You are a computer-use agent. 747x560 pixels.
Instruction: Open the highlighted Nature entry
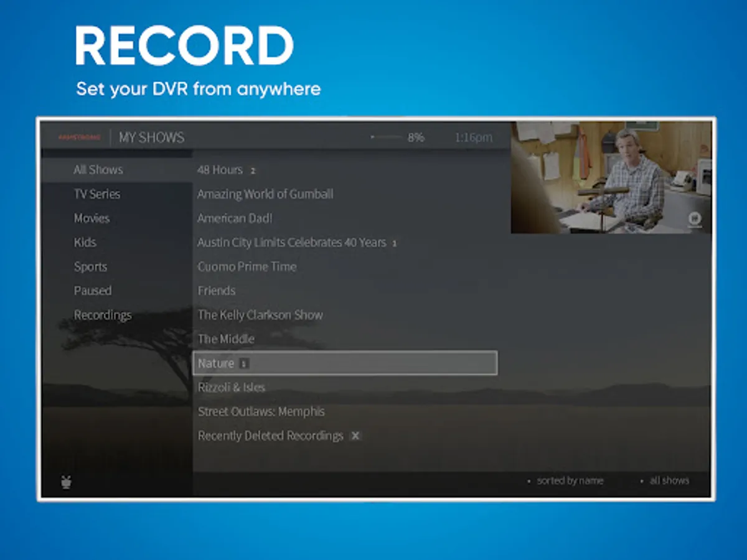[345, 363]
